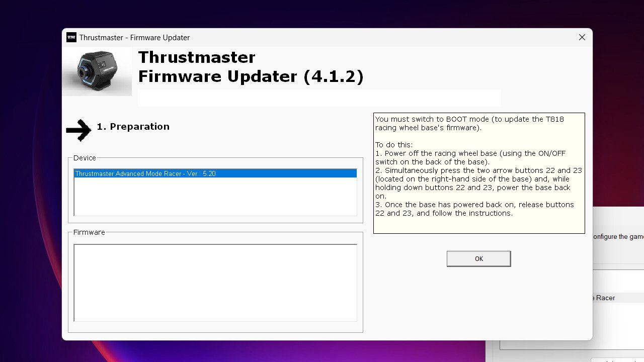Close the Firmware Updater window

(x=582, y=37)
